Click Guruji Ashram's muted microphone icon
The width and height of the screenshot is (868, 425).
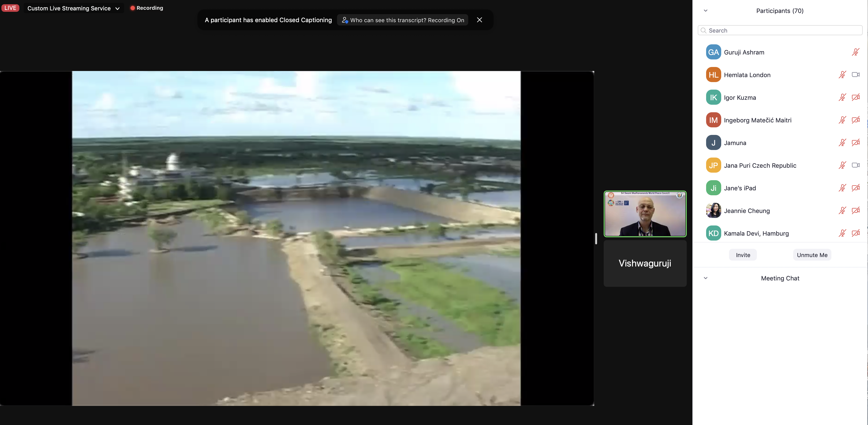(x=855, y=52)
